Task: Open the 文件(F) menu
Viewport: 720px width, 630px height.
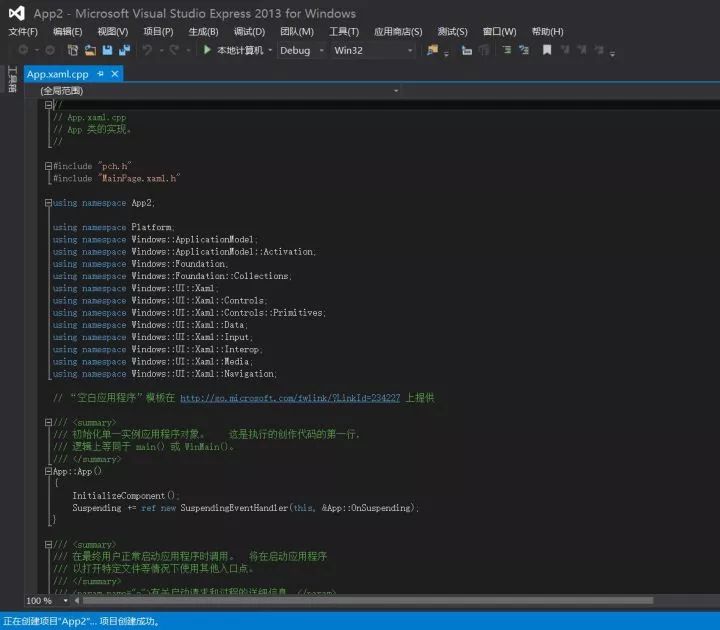Action: click(x=23, y=32)
